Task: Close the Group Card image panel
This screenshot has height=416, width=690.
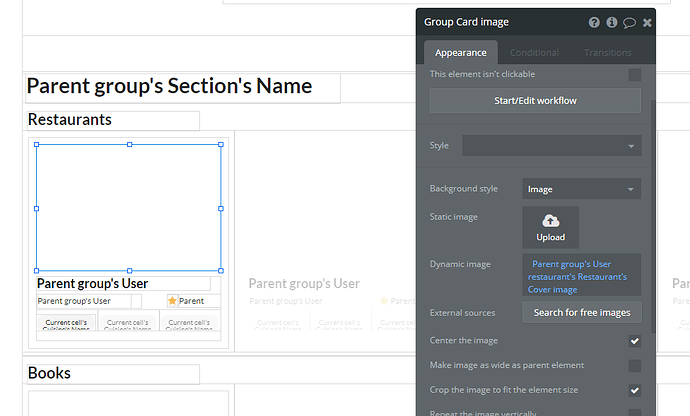Action: pos(647,22)
